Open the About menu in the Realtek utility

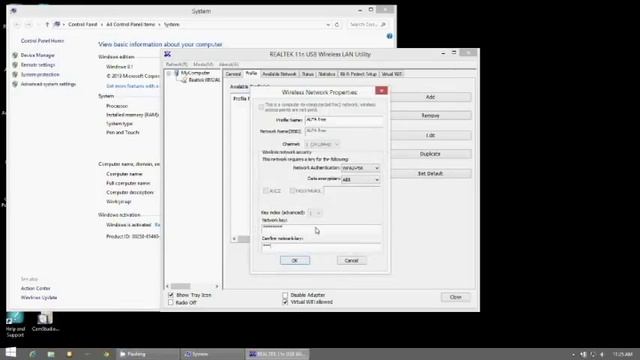coord(229,64)
